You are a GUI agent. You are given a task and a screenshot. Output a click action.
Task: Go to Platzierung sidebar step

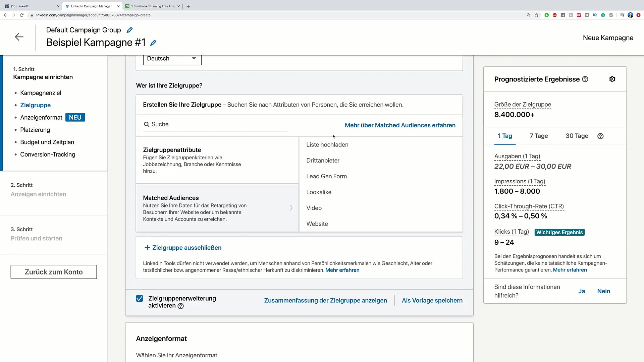coord(35,130)
